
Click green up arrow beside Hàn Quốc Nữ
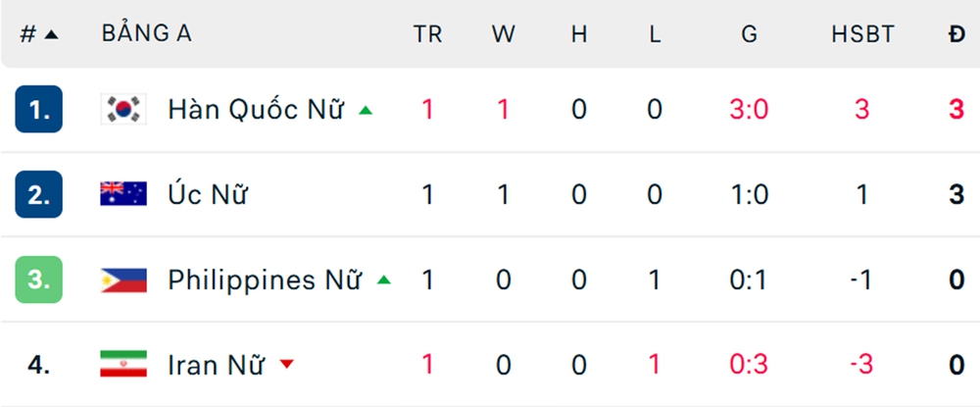point(366,110)
